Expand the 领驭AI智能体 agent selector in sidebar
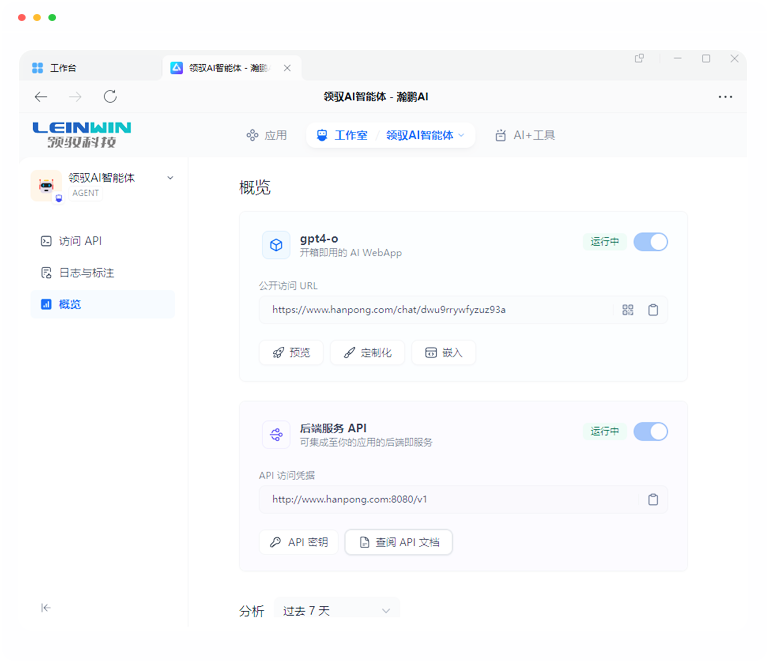769x663 pixels. 170,178
